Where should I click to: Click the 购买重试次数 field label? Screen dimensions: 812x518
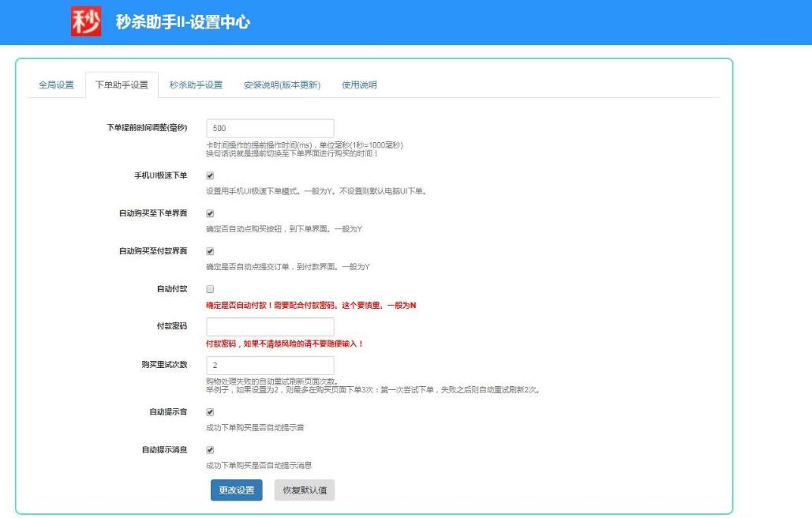(163, 365)
